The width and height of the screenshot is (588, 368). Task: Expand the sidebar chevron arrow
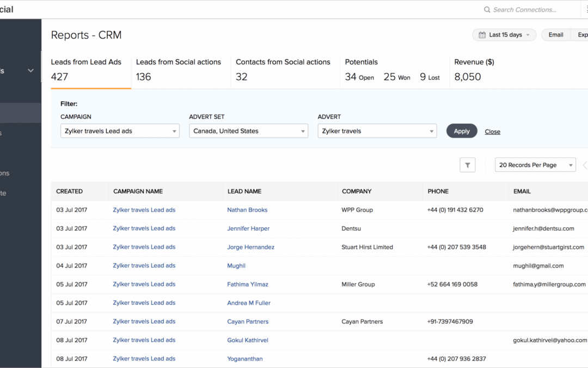[31, 70]
